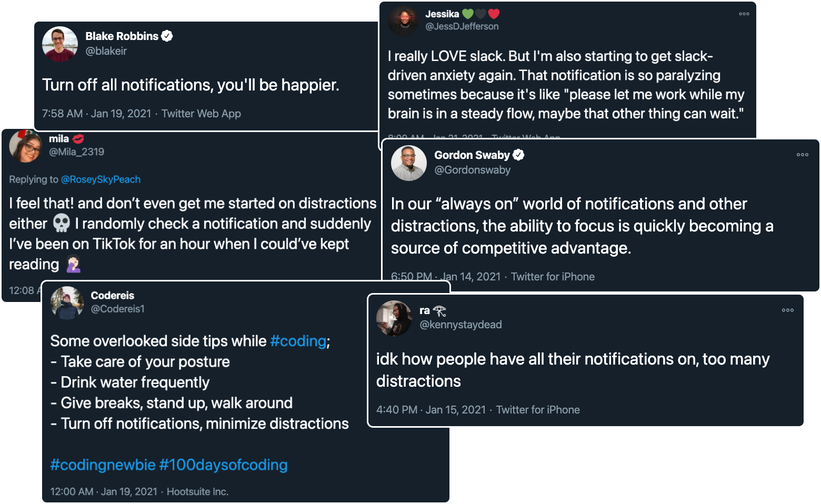Image resolution: width=821 pixels, height=504 pixels.
Task: Open timestamp 7:58 AM Jan 19, 2021
Action: 96,114
